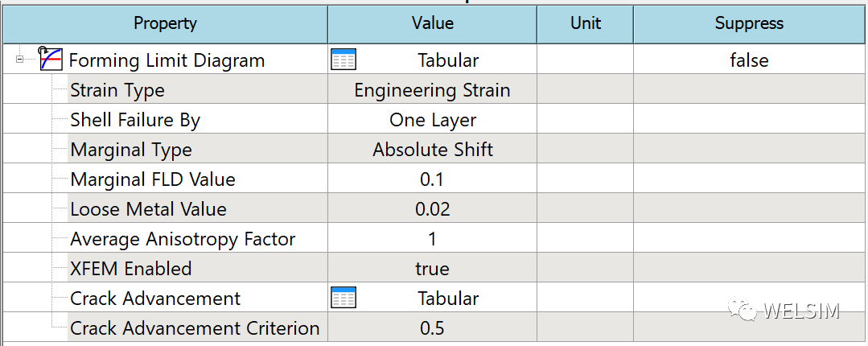The height and width of the screenshot is (346, 868).
Task: Toggle the Suppress value set to false
Action: pos(750,60)
